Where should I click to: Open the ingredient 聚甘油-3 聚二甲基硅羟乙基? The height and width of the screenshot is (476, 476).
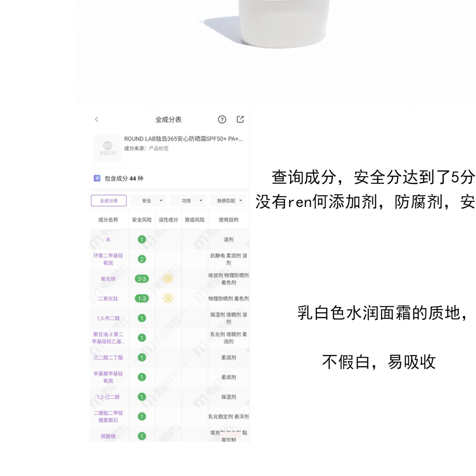pos(108,338)
